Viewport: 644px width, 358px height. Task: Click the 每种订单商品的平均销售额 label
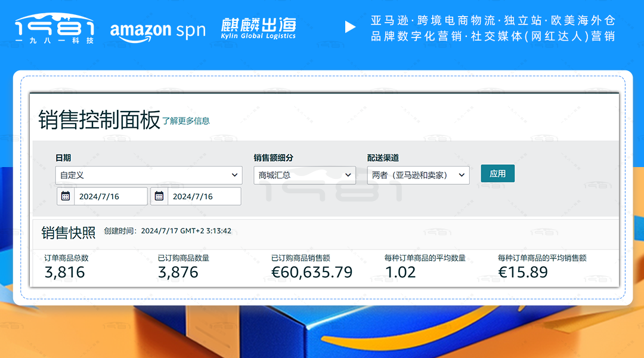(x=542, y=258)
